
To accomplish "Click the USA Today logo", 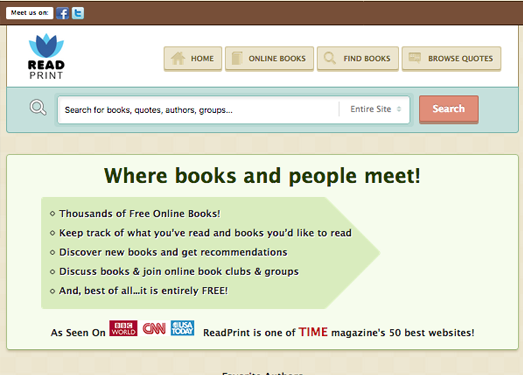I will (182, 328).
